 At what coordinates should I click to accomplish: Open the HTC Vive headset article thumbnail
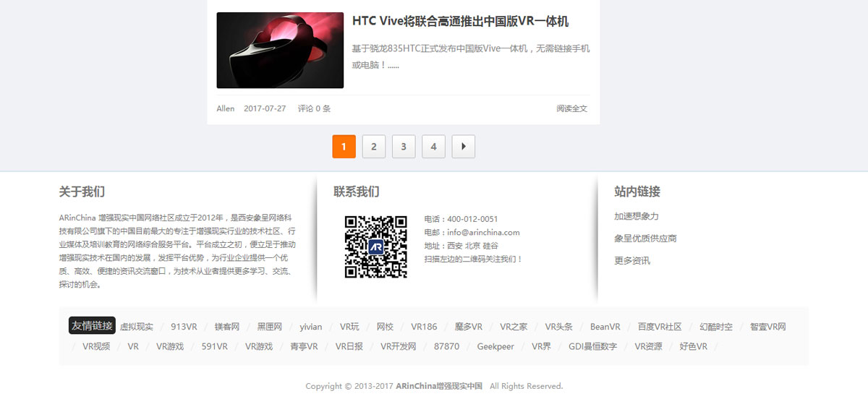280,50
